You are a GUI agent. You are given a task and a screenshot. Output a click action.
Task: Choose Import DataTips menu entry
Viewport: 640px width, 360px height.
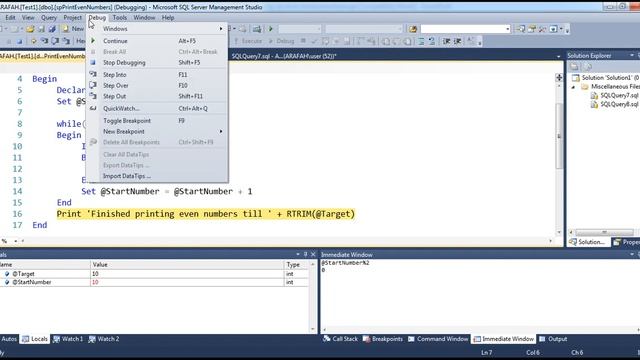coord(157,176)
